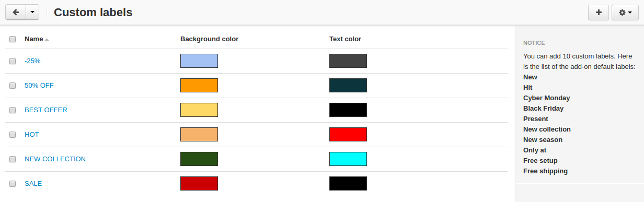This screenshot has height=202, width=644.
Task: Click the dark teal text color swatch for 50% OFF
Action: (x=348, y=85)
